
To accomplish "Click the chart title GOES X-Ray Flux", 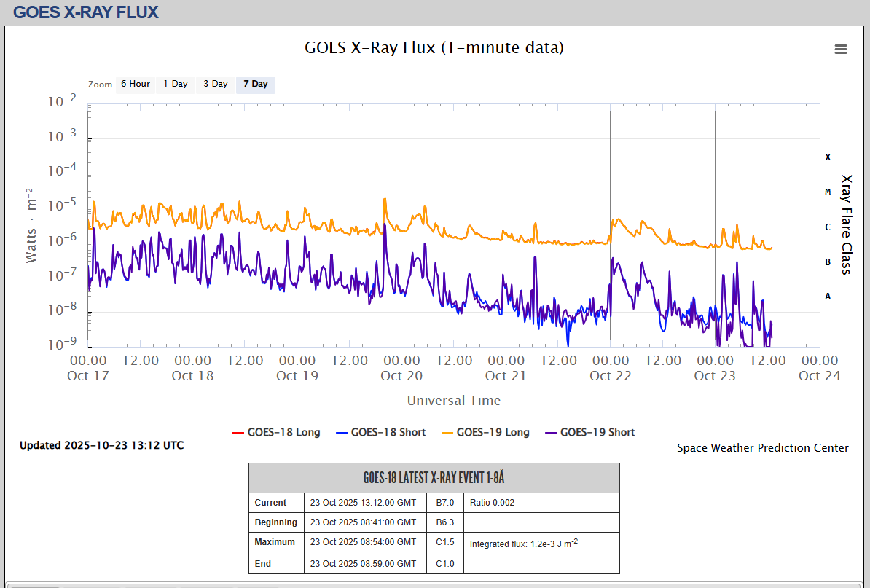I will point(434,48).
